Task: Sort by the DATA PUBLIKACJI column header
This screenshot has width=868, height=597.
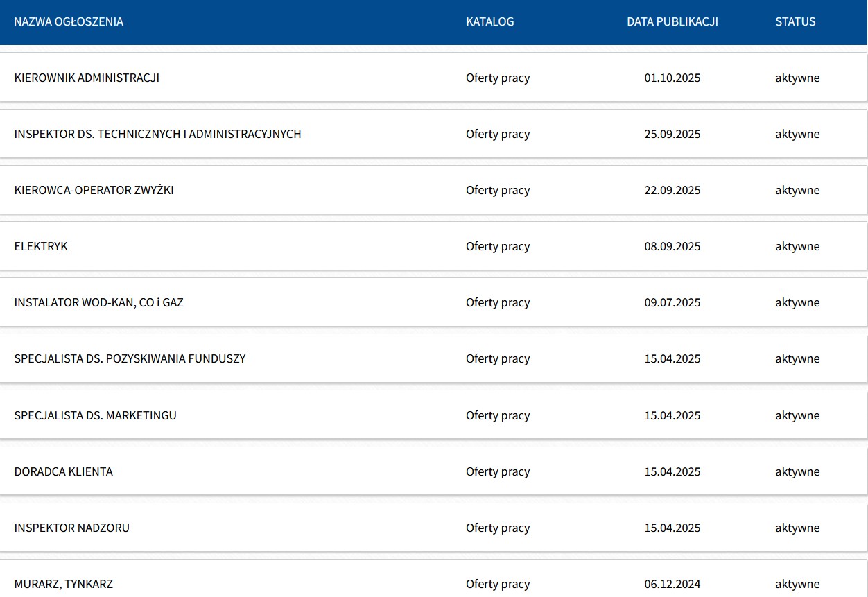Action: pos(672,21)
